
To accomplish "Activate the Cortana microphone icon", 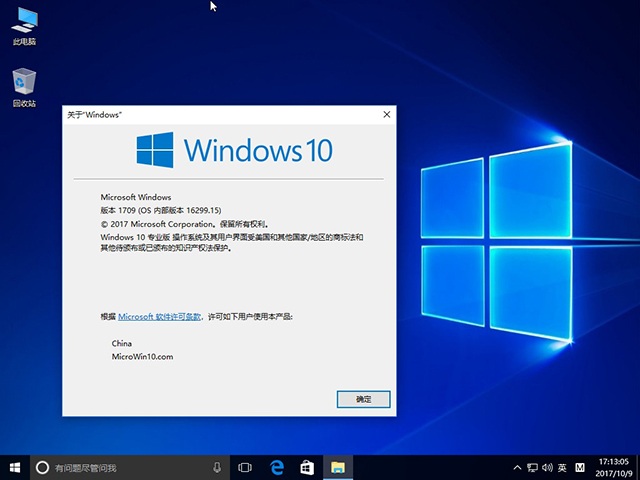I will [217, 467].
